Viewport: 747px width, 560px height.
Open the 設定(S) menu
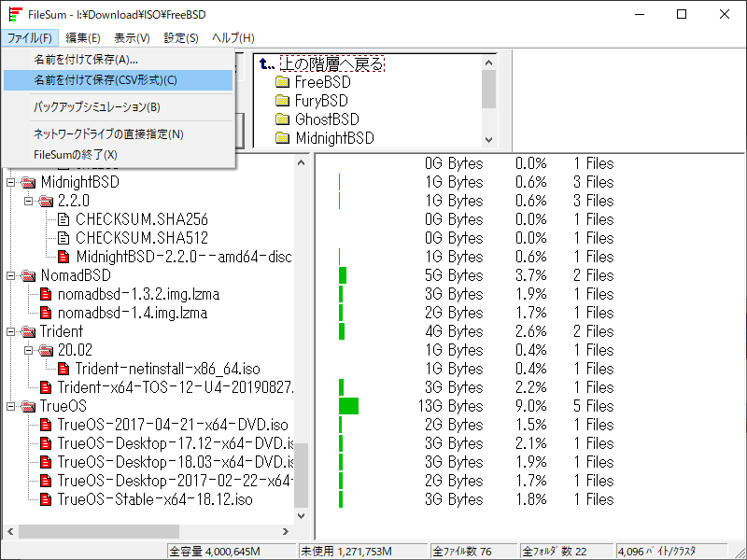tap(181, 37)
